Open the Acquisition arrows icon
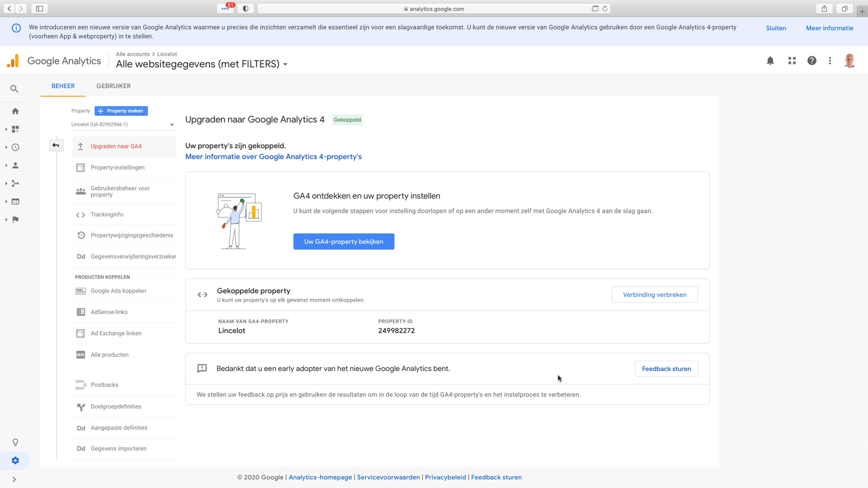This screenshot has width=868, height=488. coord(15,183)
